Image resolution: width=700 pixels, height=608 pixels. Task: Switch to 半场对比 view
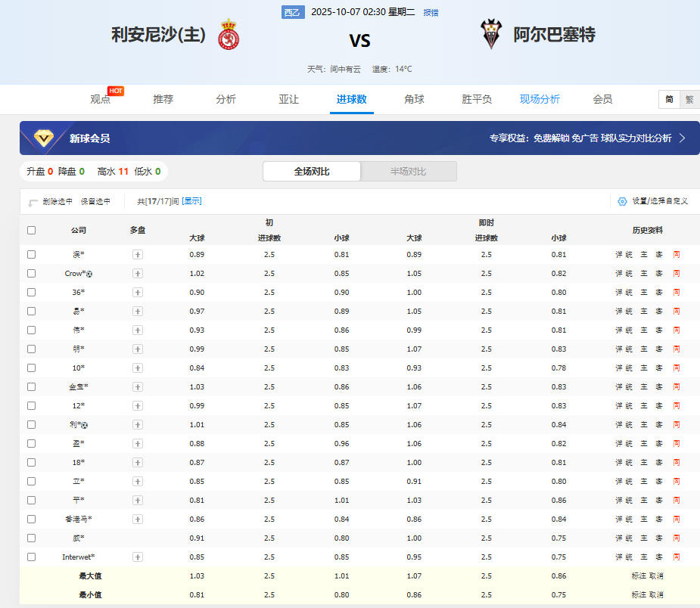click(408, 172)
